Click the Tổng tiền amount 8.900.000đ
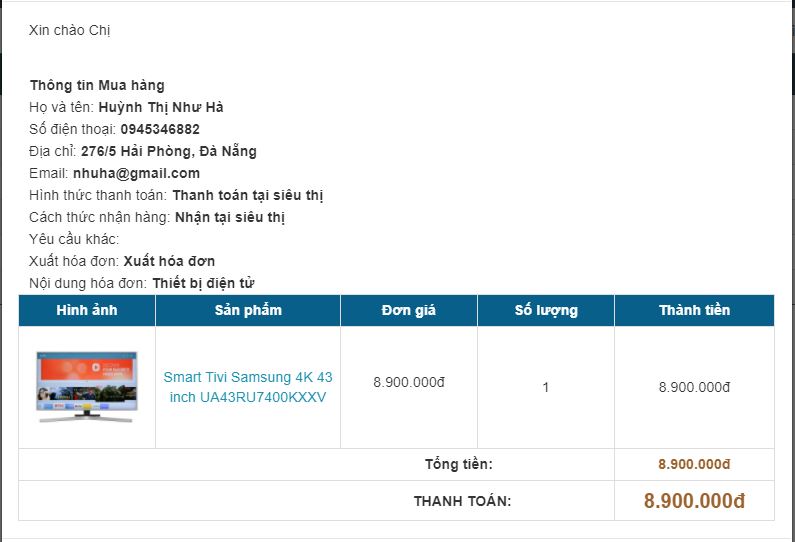 694,464
